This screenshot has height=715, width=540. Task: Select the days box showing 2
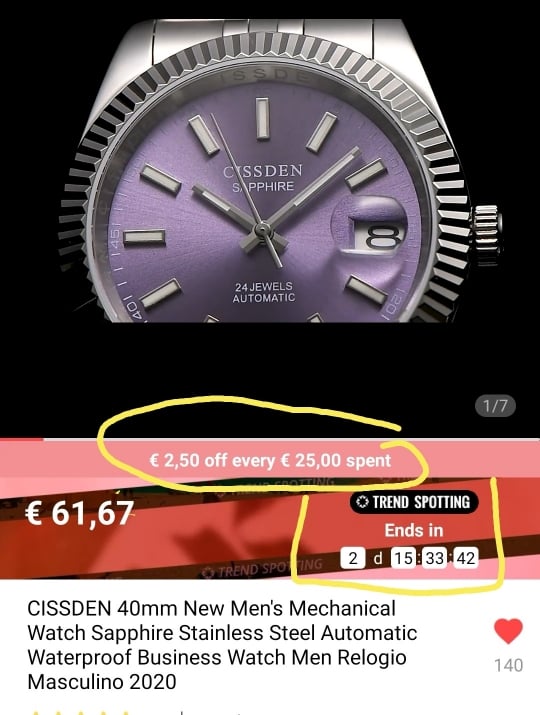click(x=353, y=558)
